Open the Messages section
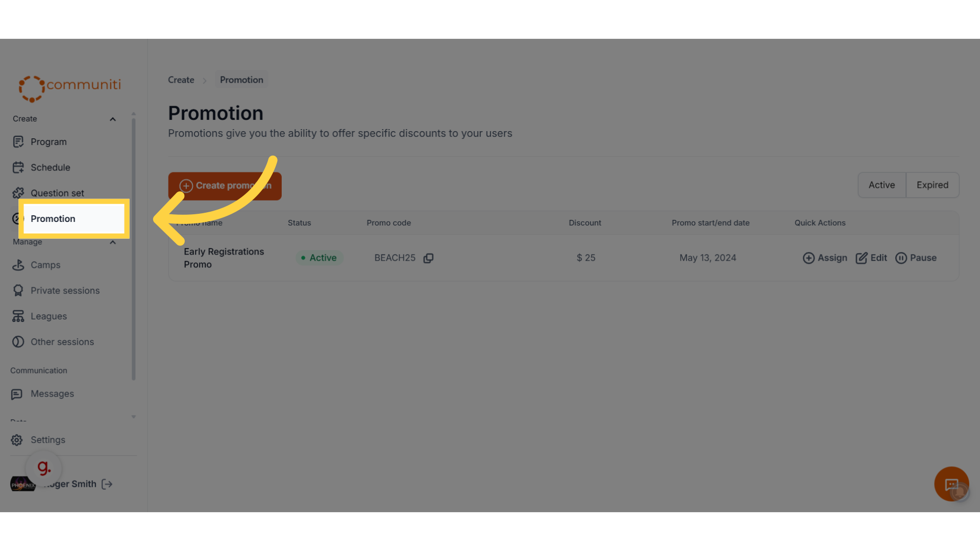The height and width of the screenshot is (551, 980). pyautogui.click(x=52, y=394)
